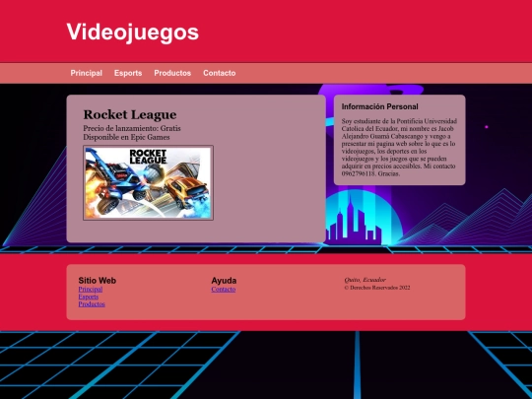The width and height of the screenshot is (532, 399).
Task: Click the Videojuegos site title
Action: pyautogui.click(x=133, y=33)
